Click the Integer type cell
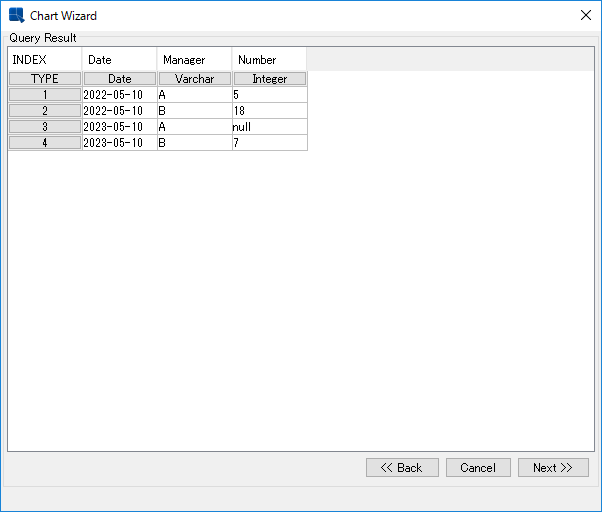Image resolution: width=602 pixels, height=512 pixels. coord(269,79)
